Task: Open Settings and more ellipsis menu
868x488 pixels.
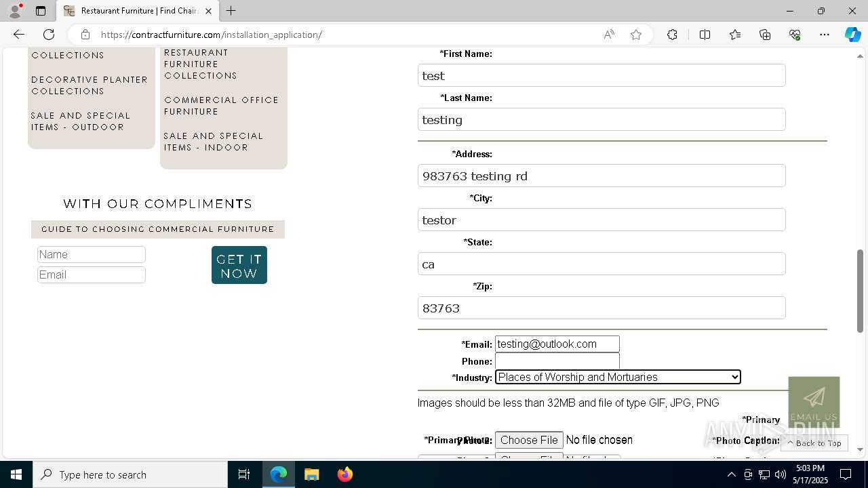Action: (825, 35)
